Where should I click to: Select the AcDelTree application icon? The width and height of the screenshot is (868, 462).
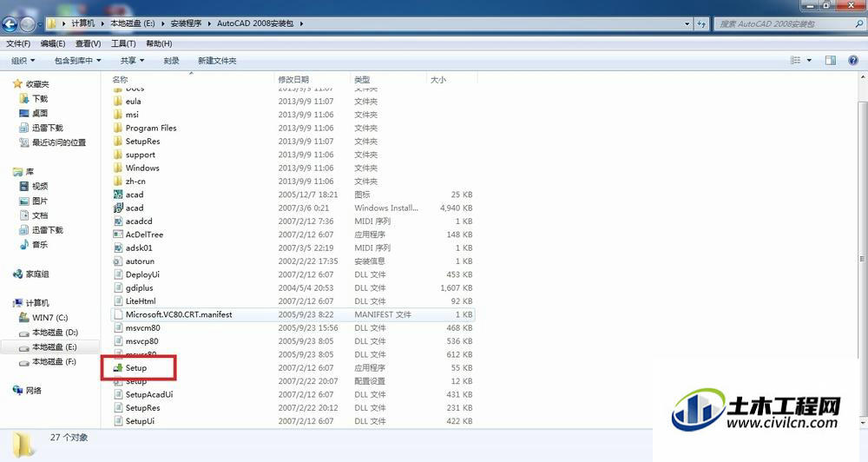point(118,234)
